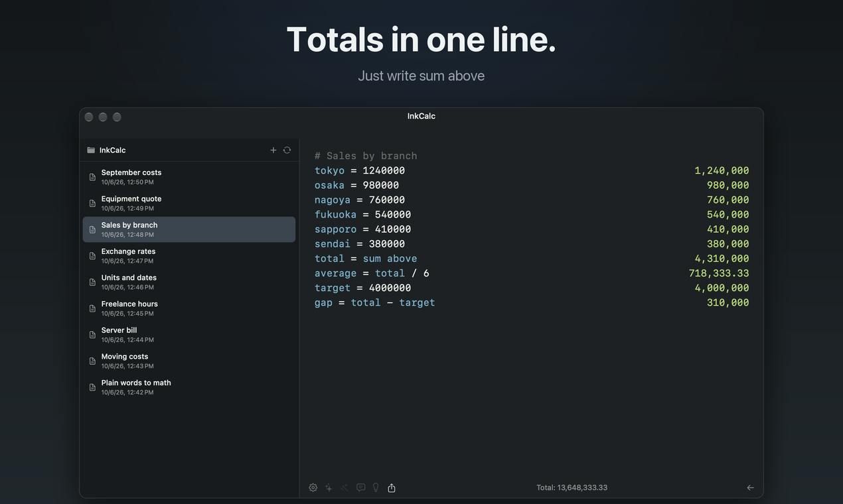Image resolution: width=843 pixels, height=504 pixels.
Task: Open the Plain words to math note
Action: click(x=189, y=387)
